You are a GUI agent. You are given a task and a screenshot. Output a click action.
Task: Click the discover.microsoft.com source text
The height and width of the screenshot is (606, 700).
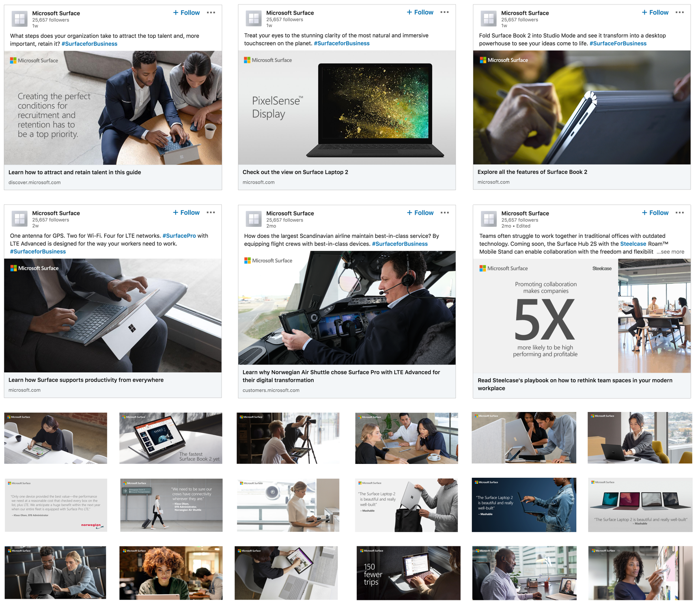tap(34, 182)
